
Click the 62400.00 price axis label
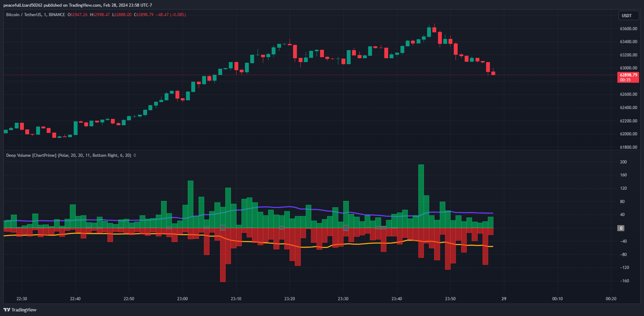(629, 108)
